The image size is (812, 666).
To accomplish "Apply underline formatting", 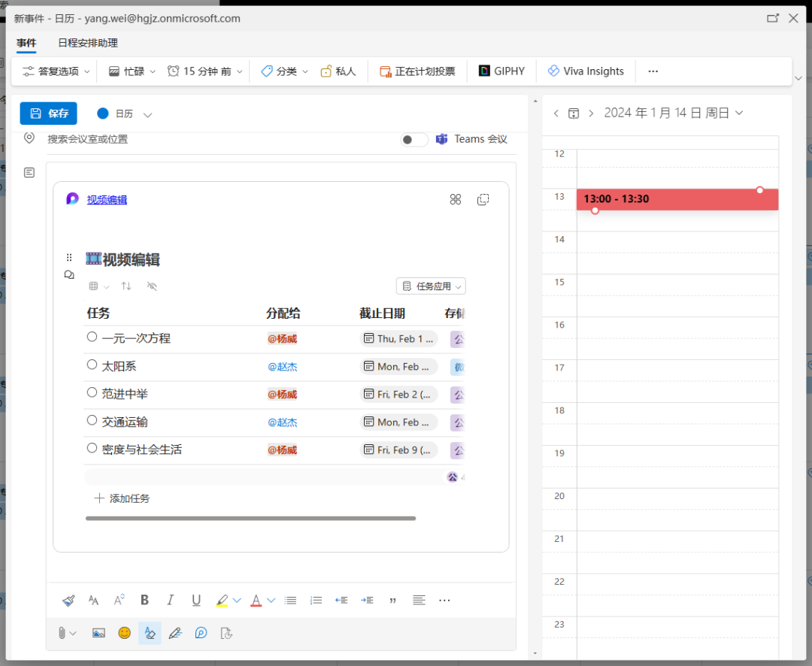I will point(195,600).
